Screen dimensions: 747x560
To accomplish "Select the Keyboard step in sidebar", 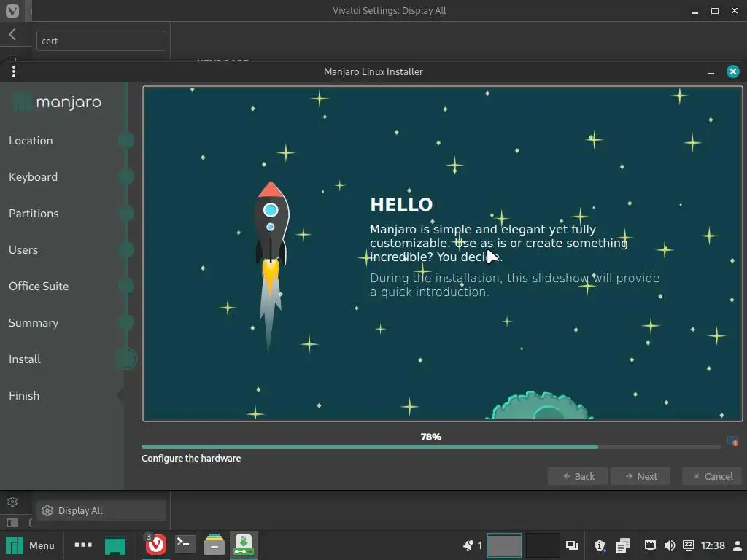I will click(x=34, y=177).
